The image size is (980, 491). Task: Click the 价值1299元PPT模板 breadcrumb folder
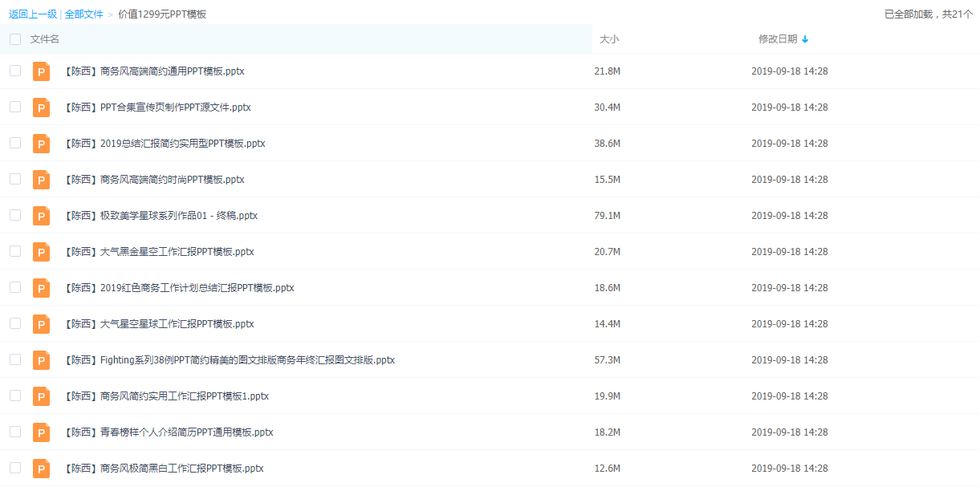tap(162, 14)
